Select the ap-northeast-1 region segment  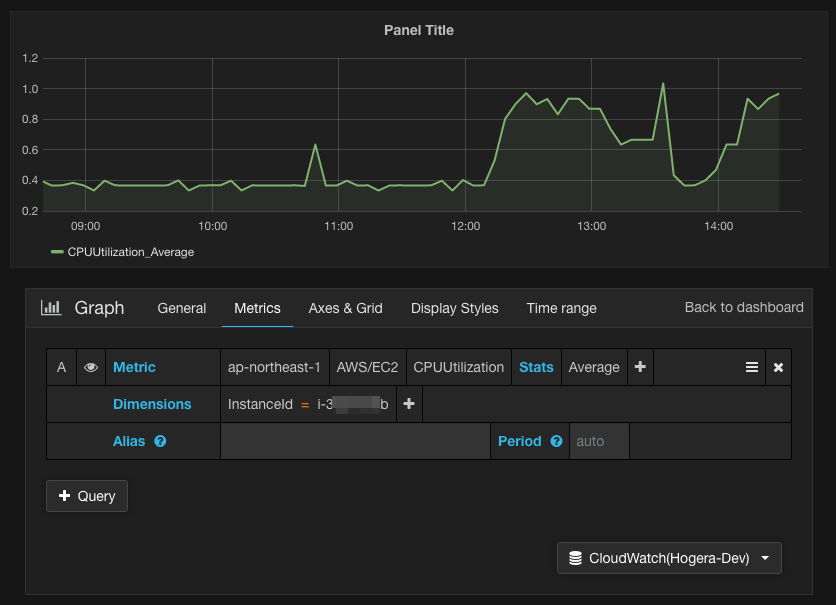(x=274, y=367)
